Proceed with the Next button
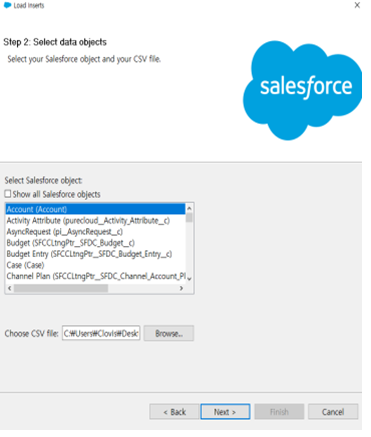This screenshot has height=437, width=371. [x=225, y=412]
